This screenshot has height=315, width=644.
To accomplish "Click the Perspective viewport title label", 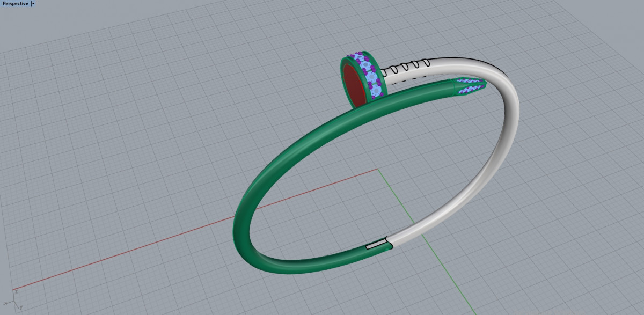I will point(15,4).
